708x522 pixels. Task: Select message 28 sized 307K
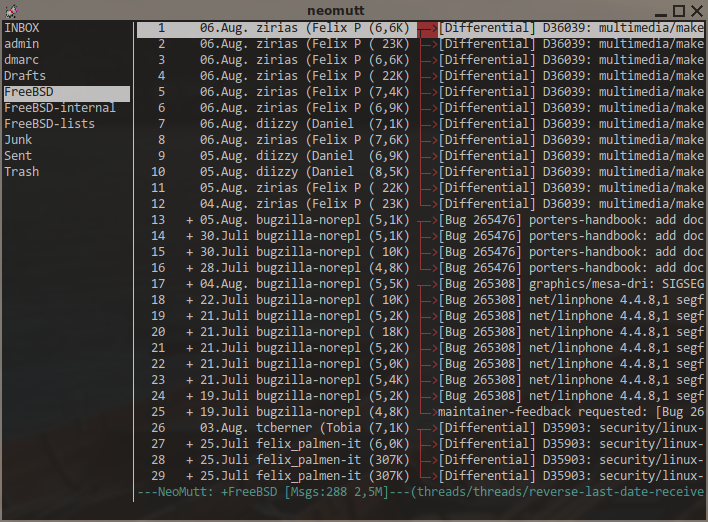click(x=420, y=460)
